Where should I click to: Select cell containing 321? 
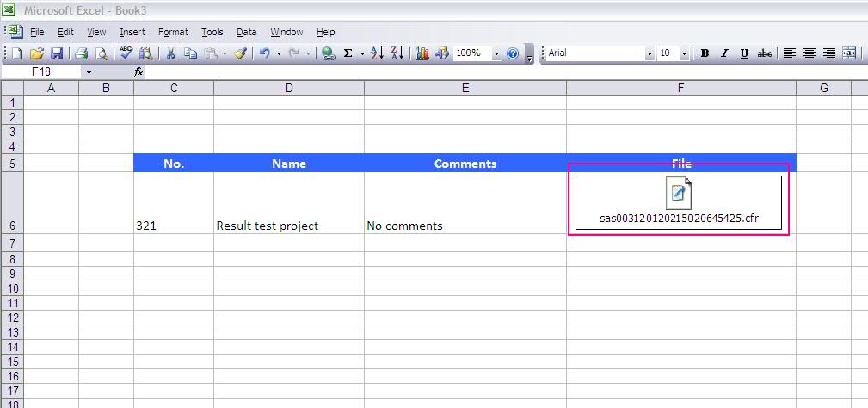(174, 202)
